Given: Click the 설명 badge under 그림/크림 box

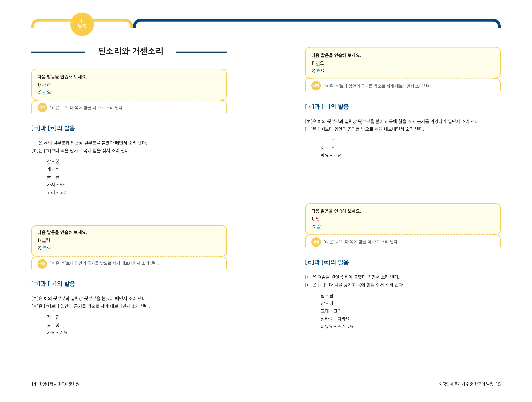Looking at the screenshot, I should pos(42,263).
